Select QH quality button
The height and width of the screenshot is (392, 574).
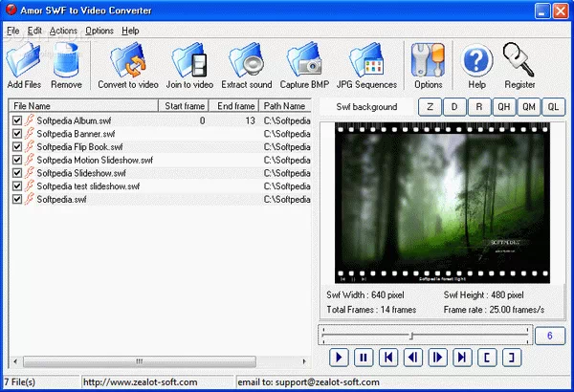tap(504, 107)
